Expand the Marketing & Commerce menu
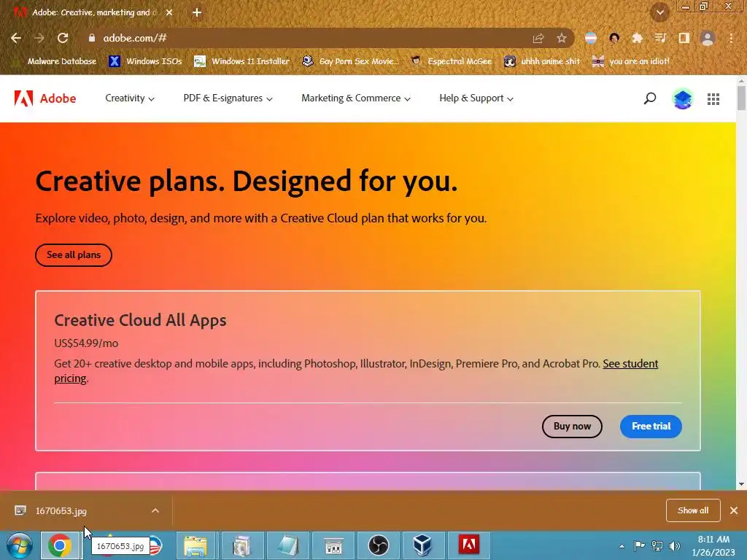The width and height of the screenshot is (747, 560). coord(356,98)
